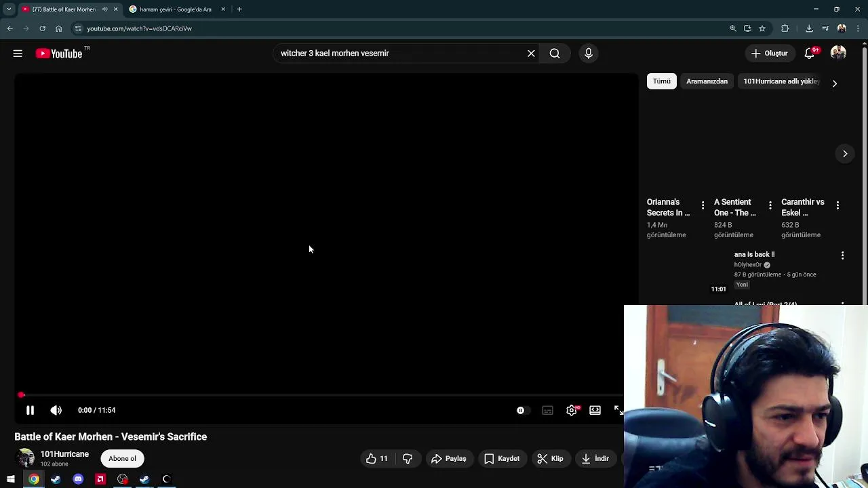Screen dimensions: 868x488
Task: Seek on the video progress bar
Action: tap(319, 394)
